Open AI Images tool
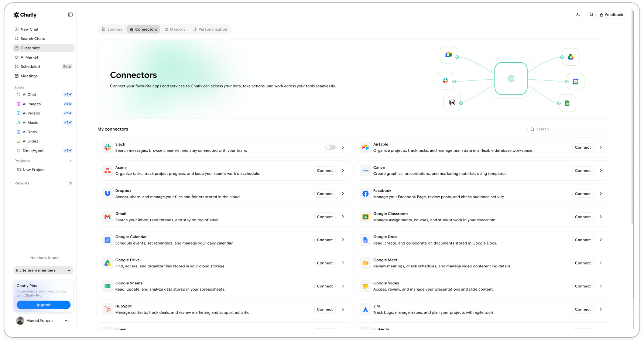Screen dimensions: 644x343 click(x=43, y=104)
